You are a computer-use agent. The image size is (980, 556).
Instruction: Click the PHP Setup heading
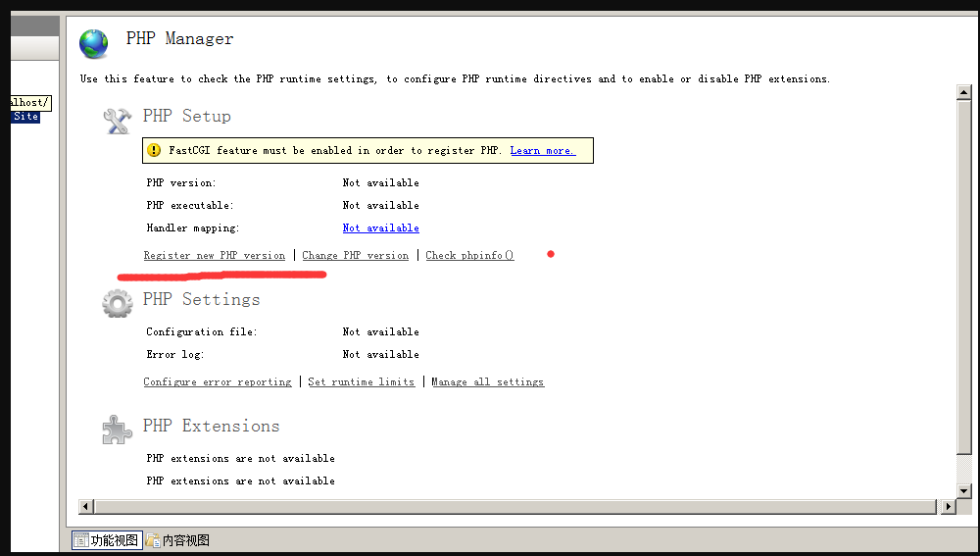point(187,117)
